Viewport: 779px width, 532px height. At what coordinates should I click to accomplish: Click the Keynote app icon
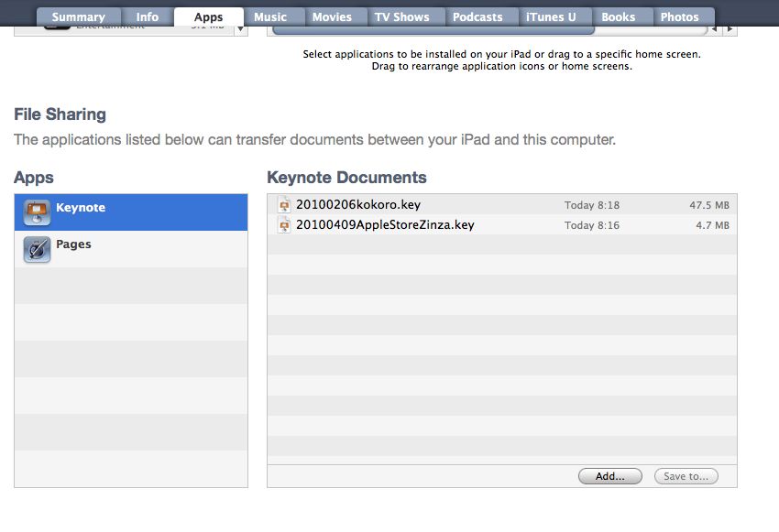pyautogui.click(x=37, y=212)
